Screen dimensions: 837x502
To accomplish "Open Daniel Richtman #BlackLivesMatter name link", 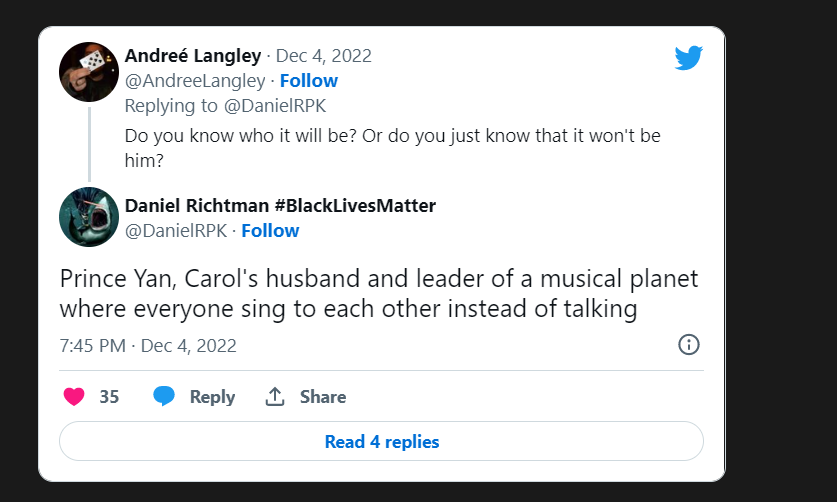I will pyautogui.click(x=280, y=206).
